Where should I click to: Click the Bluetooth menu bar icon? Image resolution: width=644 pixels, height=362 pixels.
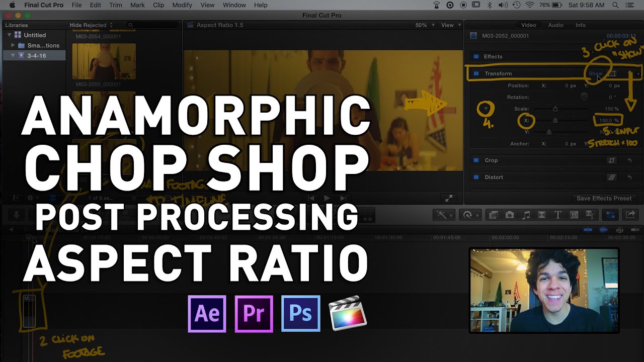(490, 5)
